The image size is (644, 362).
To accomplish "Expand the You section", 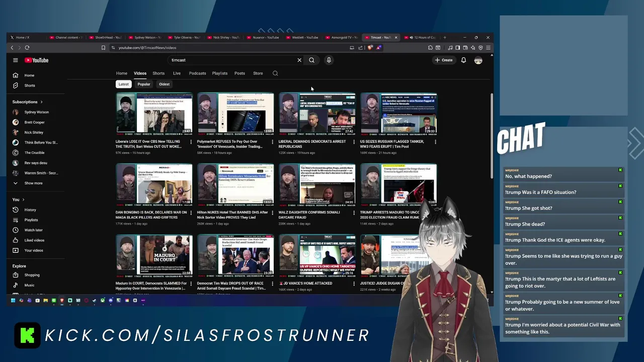I will pyautogui.click(x=19, y=200).
